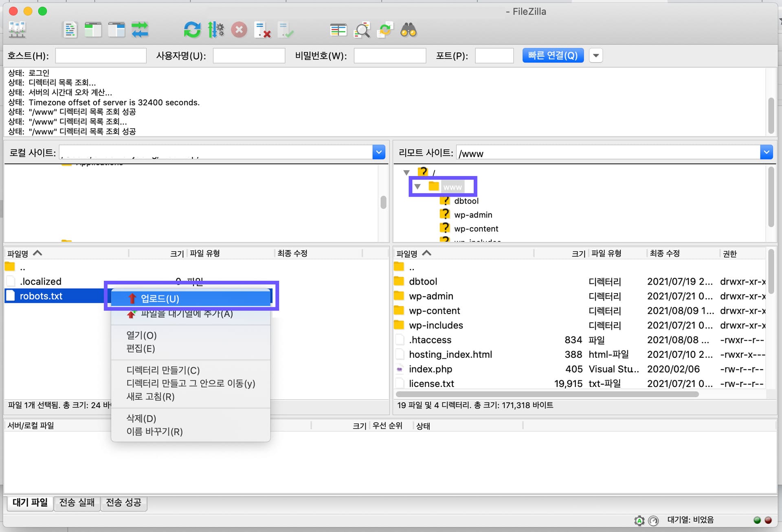Click the transfer queue toggle arrows icon
The width and height of the screenshot is (782, 532).
click(x=140, y=30)
